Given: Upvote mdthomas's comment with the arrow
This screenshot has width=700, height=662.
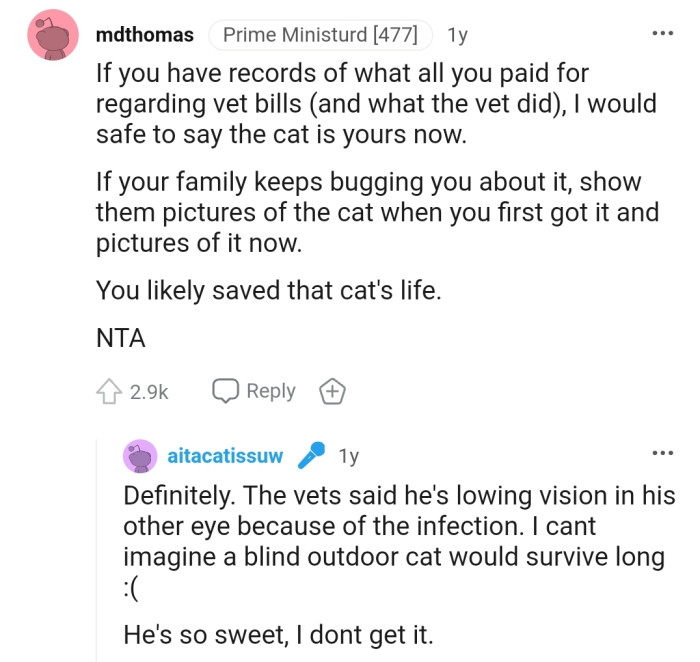Looking at the screenshot, I should click(x=108, y=392).
